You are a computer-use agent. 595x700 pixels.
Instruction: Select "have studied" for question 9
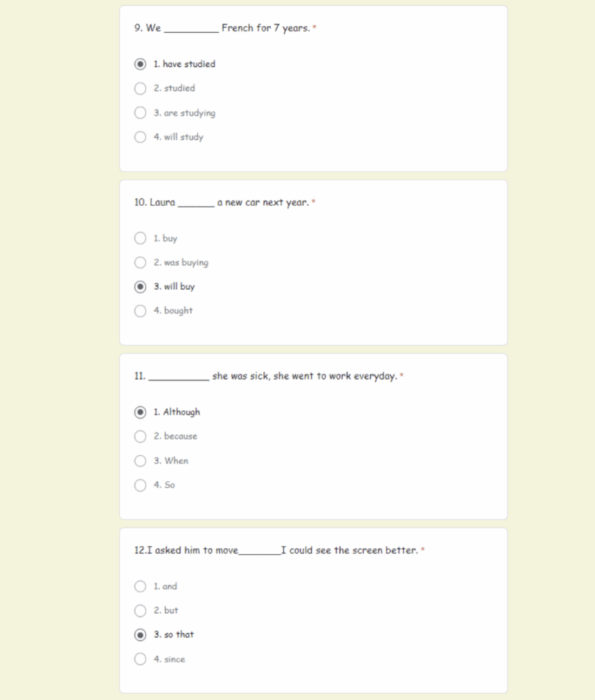click(x=140, y=64)
